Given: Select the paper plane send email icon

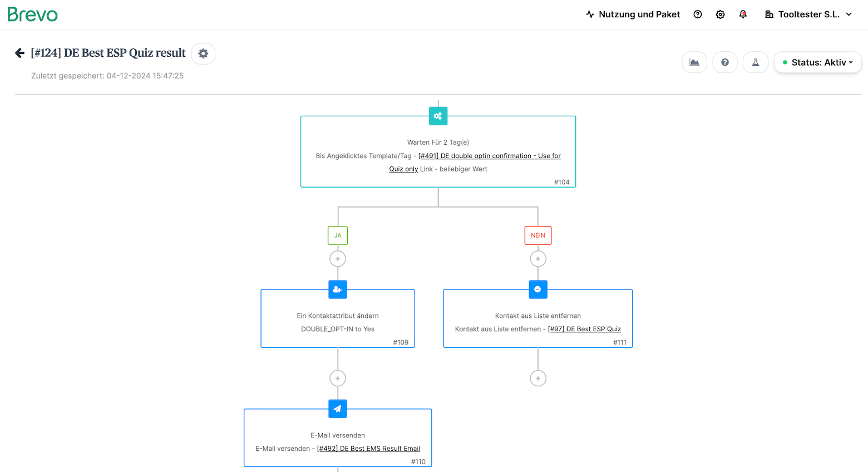Looking at the screenshot, I should click(x=338, y=409).
